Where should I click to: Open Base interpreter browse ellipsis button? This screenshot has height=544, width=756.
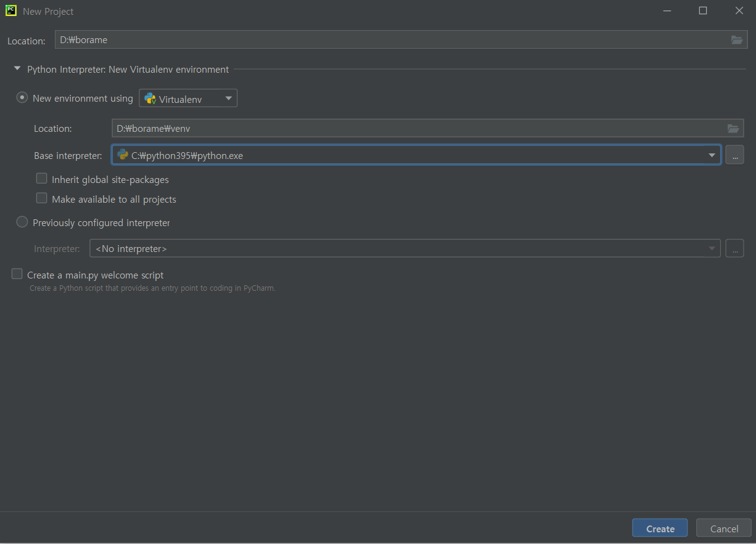(x=734, y=155)
